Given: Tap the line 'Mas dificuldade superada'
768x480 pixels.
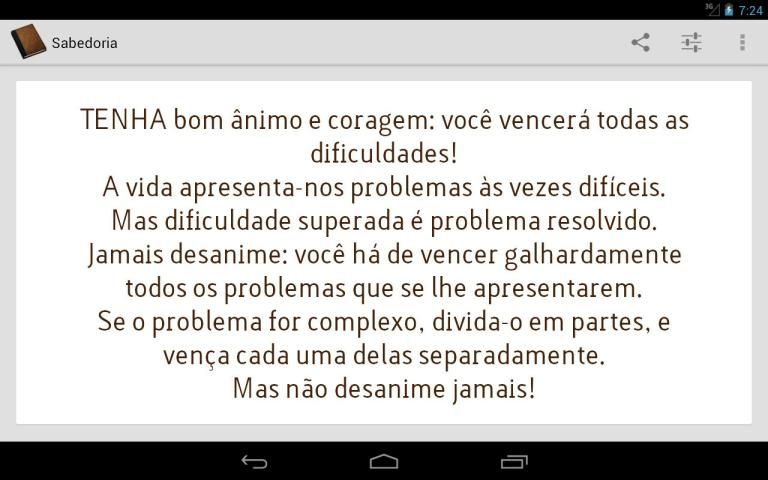Looking at the screenshot, I should (x=384, y=221).
